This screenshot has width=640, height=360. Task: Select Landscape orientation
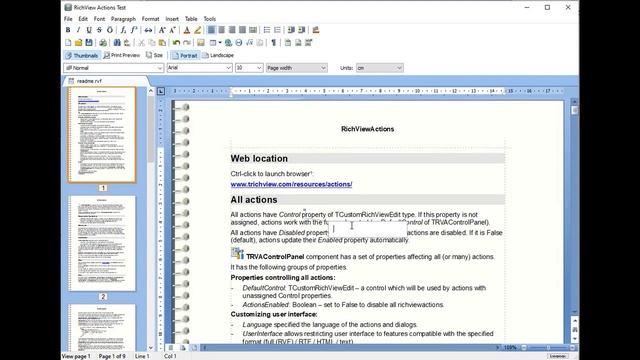click(x=218, y=55)
